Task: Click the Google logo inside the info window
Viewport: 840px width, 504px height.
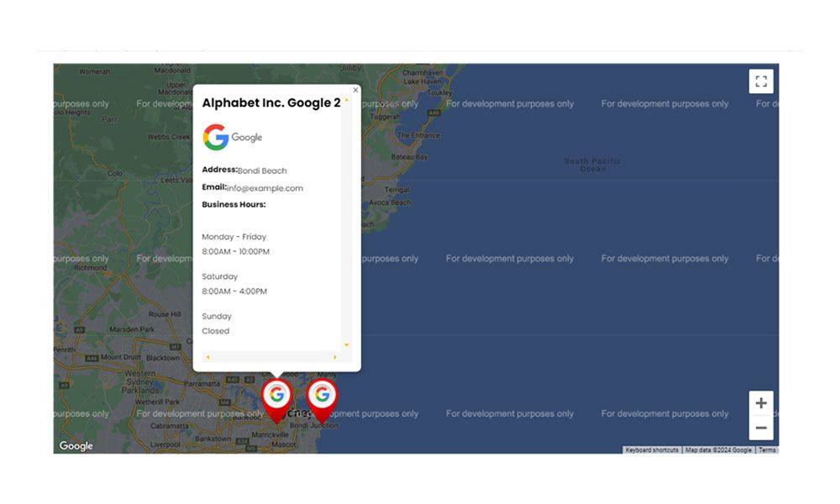Action: pyautogui.click(x=216, y=135)
